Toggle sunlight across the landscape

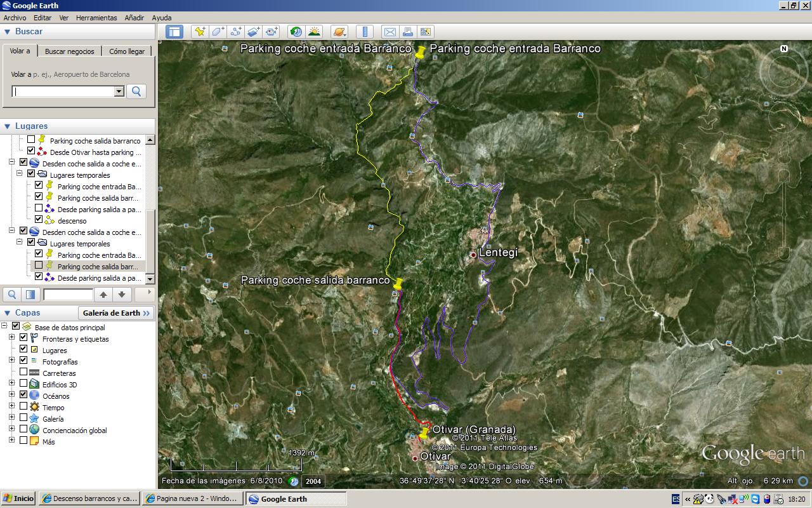314,31
